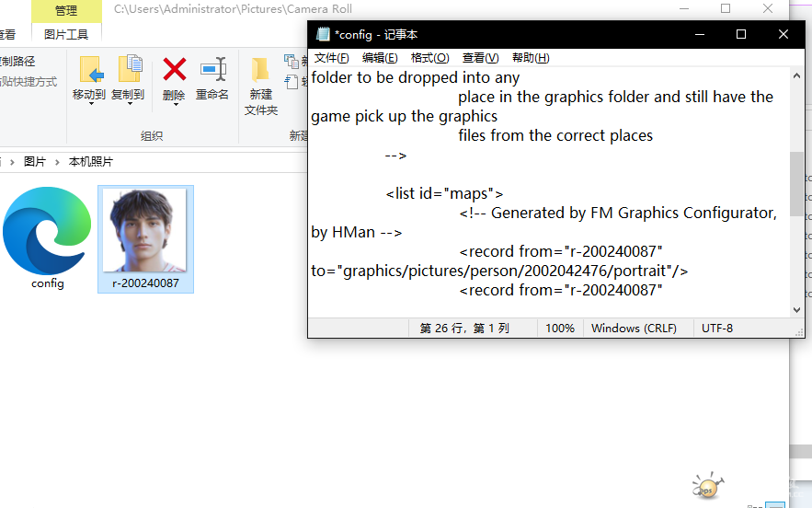Expand the Delete (删除) dropdown arrow
The height and width of the screenshot is (508, 812).
pos(174,105)
